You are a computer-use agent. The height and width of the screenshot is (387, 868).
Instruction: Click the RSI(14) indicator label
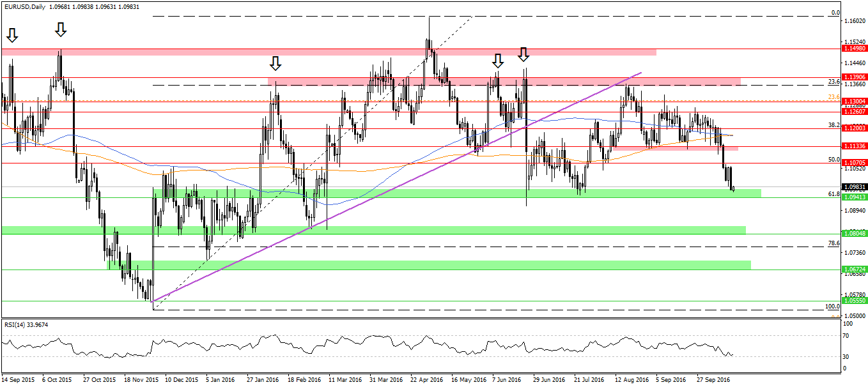[x=16, y=324]
